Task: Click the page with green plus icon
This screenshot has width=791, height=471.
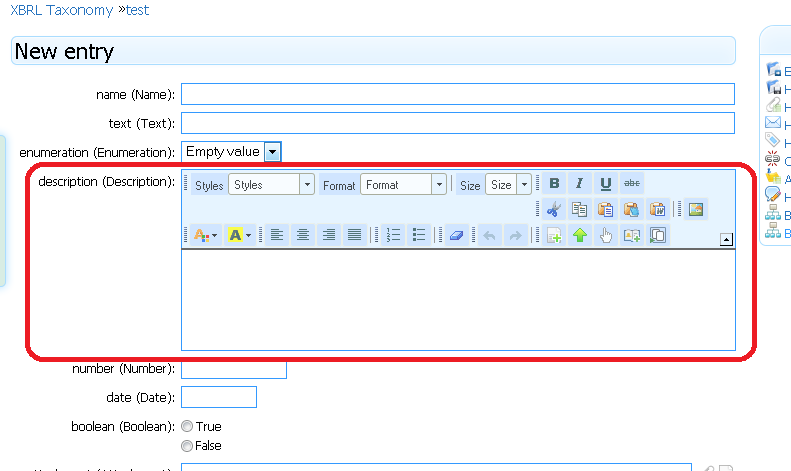Action: (554, 235)
